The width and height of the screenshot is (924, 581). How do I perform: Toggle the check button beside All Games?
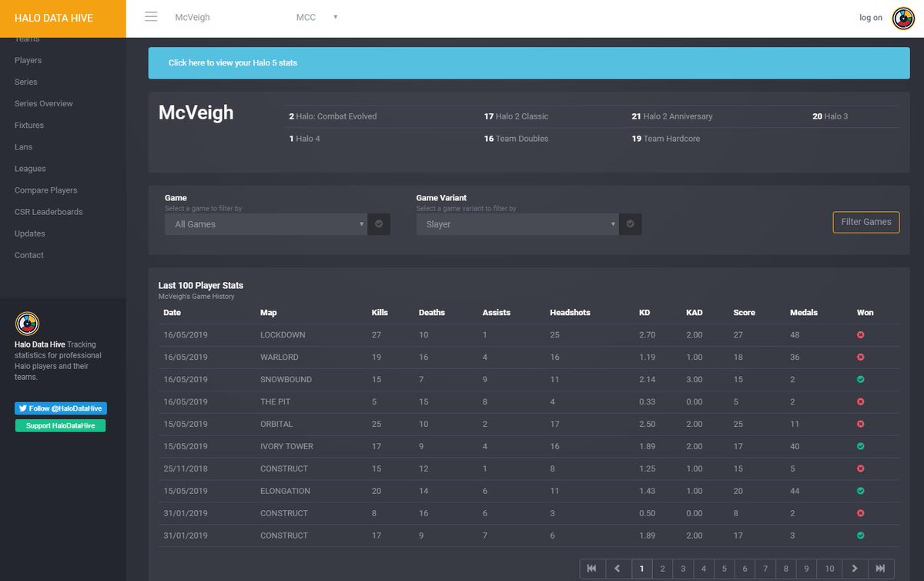click(x=379, y=224)
